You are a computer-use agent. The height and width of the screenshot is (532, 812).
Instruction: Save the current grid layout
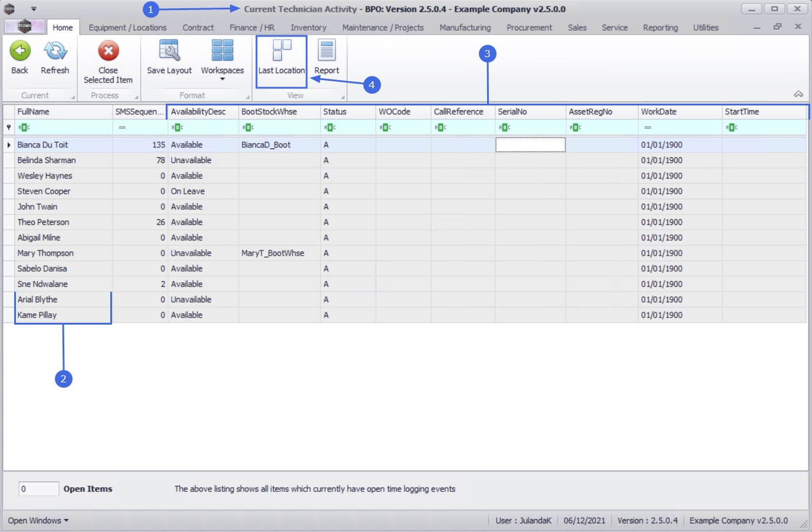pyautogui.click(x=169, y=58)
